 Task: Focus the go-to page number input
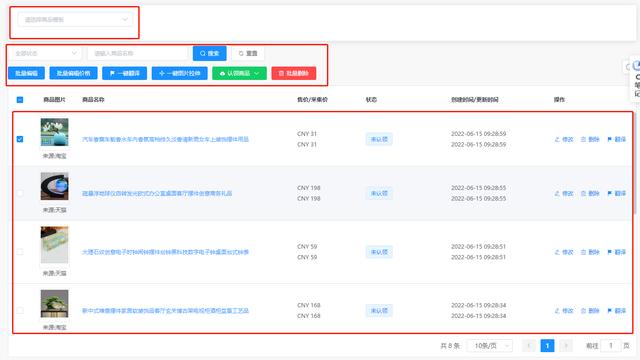[611, 346]
